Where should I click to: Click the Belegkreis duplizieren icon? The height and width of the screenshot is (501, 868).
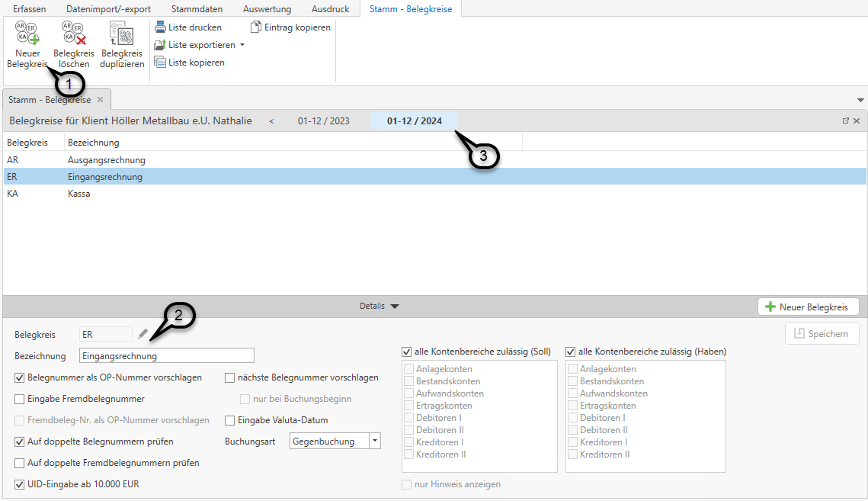tap(122, 35)
